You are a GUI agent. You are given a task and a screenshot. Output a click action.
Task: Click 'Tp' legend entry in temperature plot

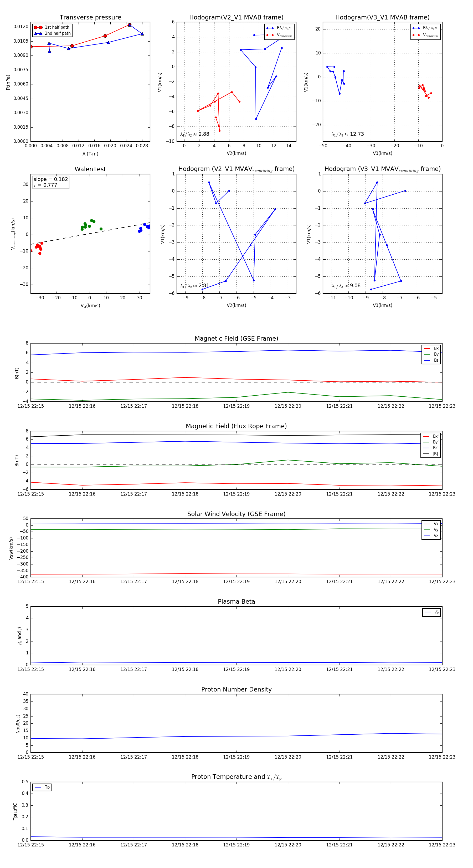tap(42, 787)
